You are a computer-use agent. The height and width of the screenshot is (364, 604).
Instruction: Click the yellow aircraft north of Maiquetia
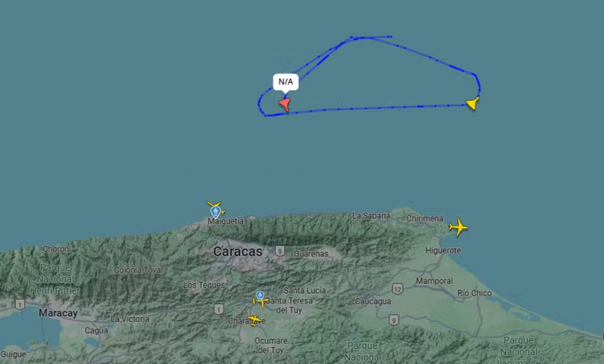[214, 204]
